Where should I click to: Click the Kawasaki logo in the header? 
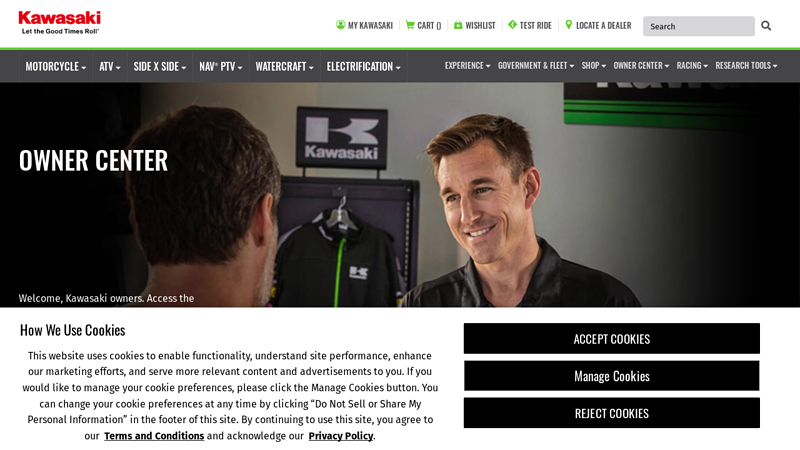point(59,22)
